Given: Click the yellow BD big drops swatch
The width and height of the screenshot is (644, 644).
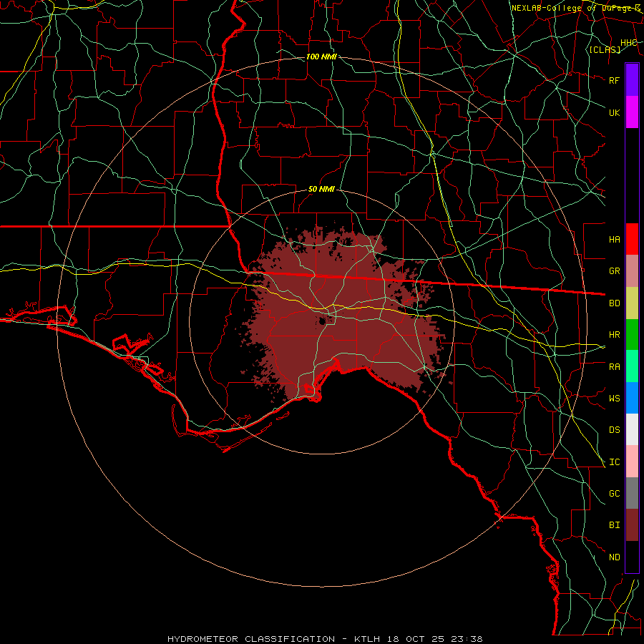Looking at the screenshot, I should [x=632, y=303].
